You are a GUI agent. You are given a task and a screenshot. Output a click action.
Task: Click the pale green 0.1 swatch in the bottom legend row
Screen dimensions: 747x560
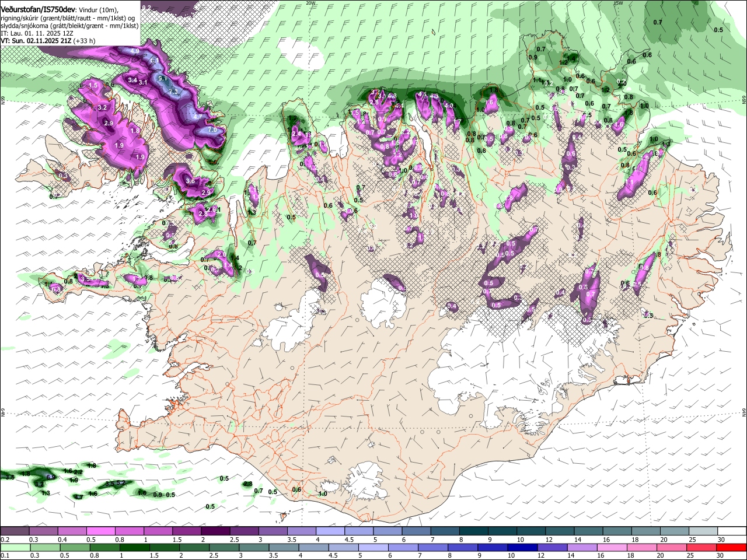[15, 547]
